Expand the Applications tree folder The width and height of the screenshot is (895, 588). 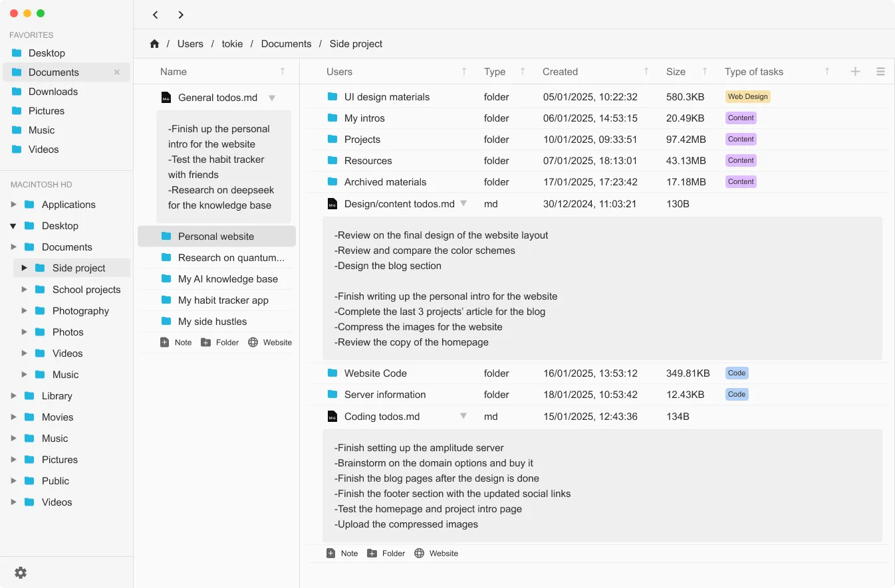point(13,205)
